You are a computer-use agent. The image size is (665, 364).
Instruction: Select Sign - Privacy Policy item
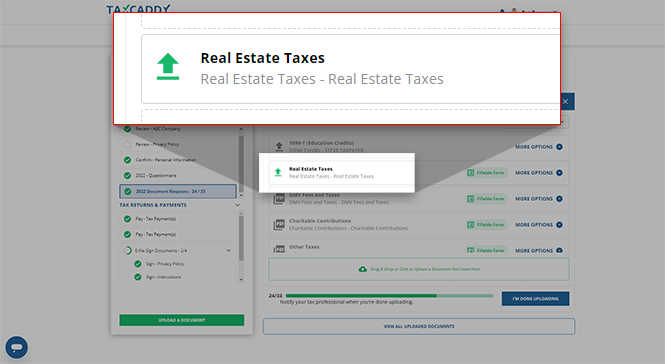[165, 264]
